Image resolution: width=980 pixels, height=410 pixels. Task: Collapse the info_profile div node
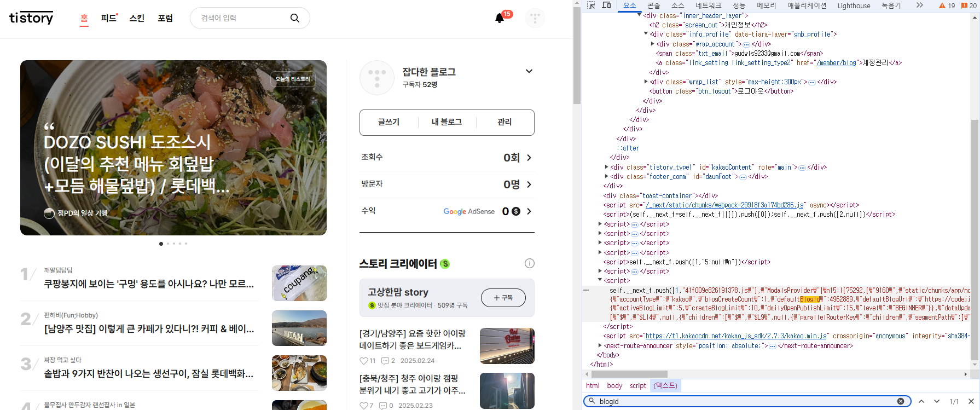pos(646,34)
